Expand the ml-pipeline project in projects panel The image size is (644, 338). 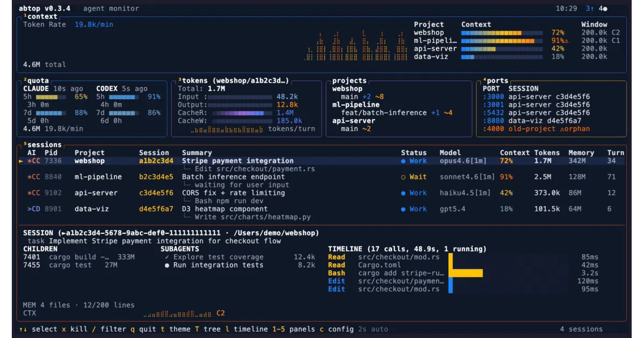(356, 105)
